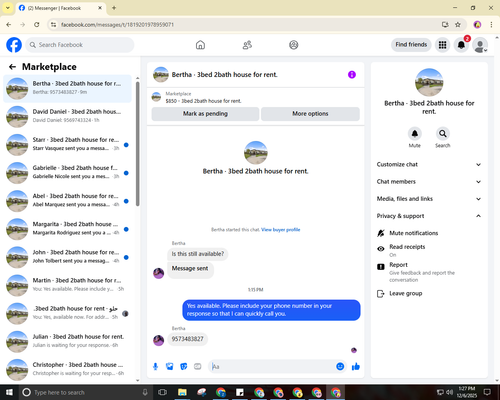Go back using the Marketplace arrow

(x=12, y=67)
